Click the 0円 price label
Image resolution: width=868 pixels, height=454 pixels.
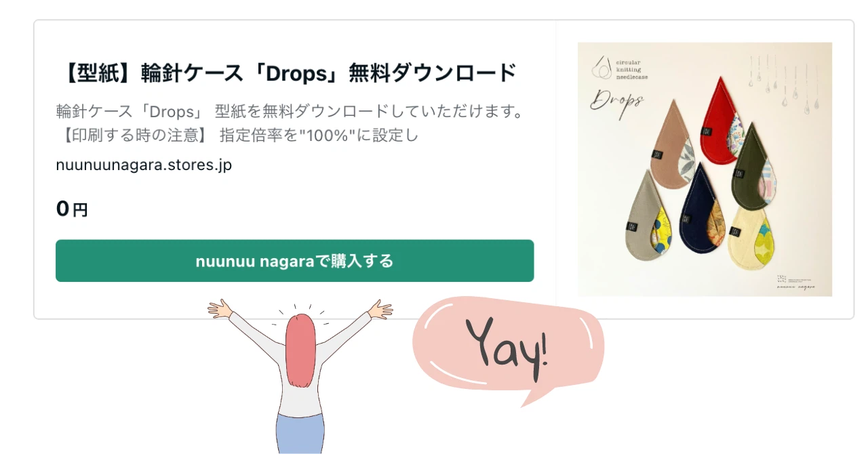point(72,209)
